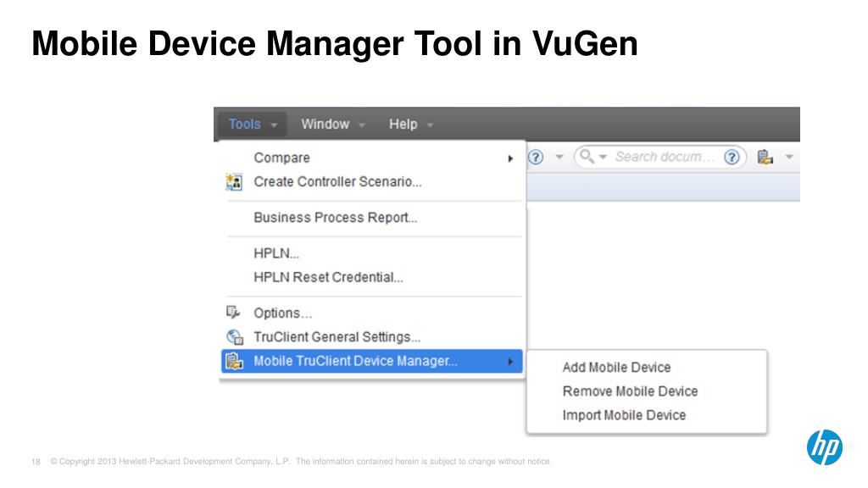The width and height of the screenshot is (868, 488).
Task: Open the search scope dropdown arrow
Action: coord(604,157)
